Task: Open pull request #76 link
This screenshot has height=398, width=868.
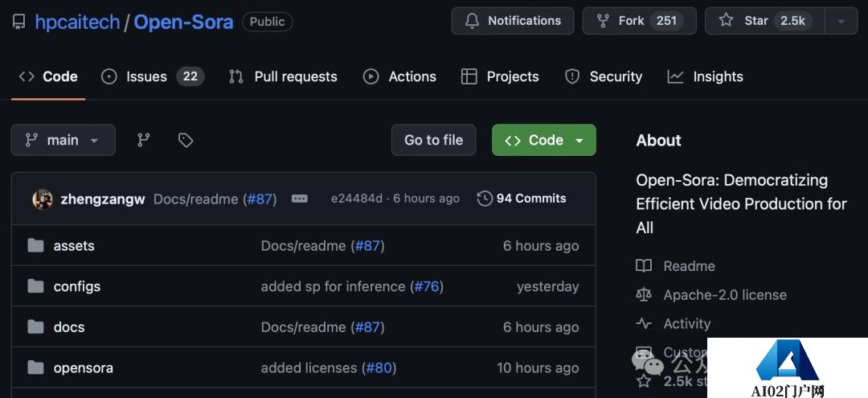Action: tap(427, 287)
